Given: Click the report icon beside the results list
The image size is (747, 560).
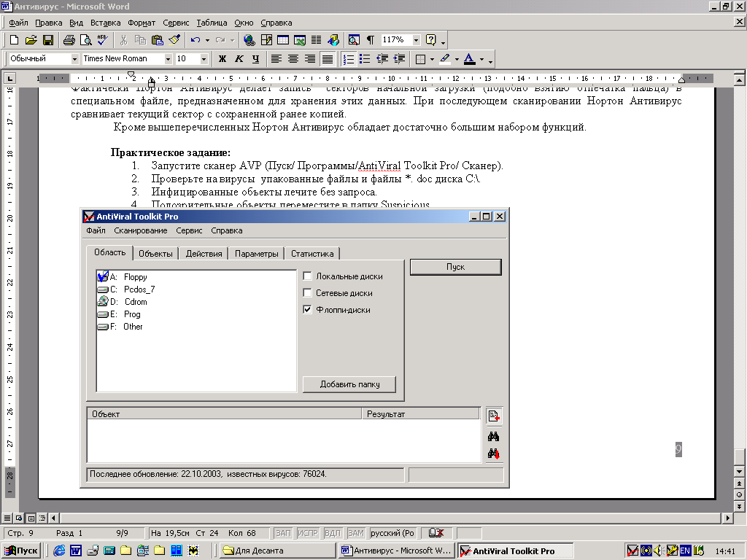Looking at the screenshot, I should (x=494, y=416).
